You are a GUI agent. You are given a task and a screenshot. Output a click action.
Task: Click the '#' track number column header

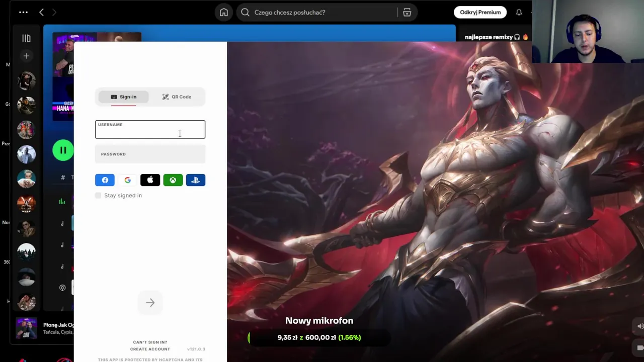pos(63,177)
